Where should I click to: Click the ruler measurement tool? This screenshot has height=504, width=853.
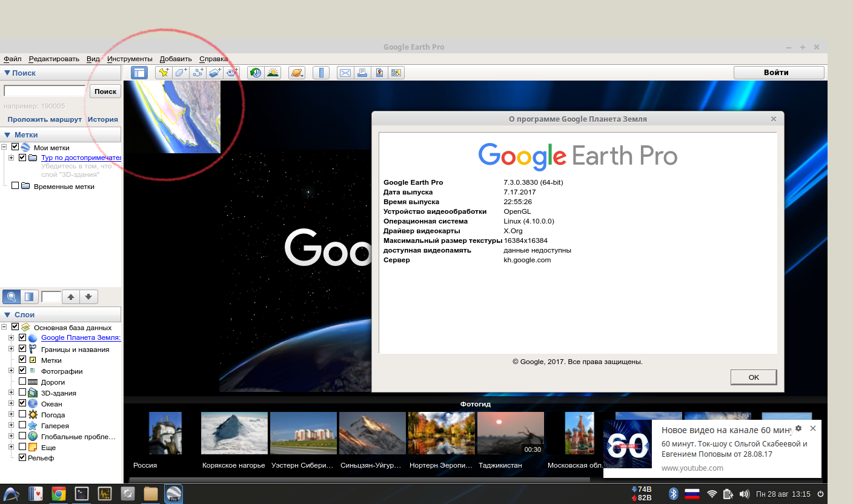(x=320, y=73)
